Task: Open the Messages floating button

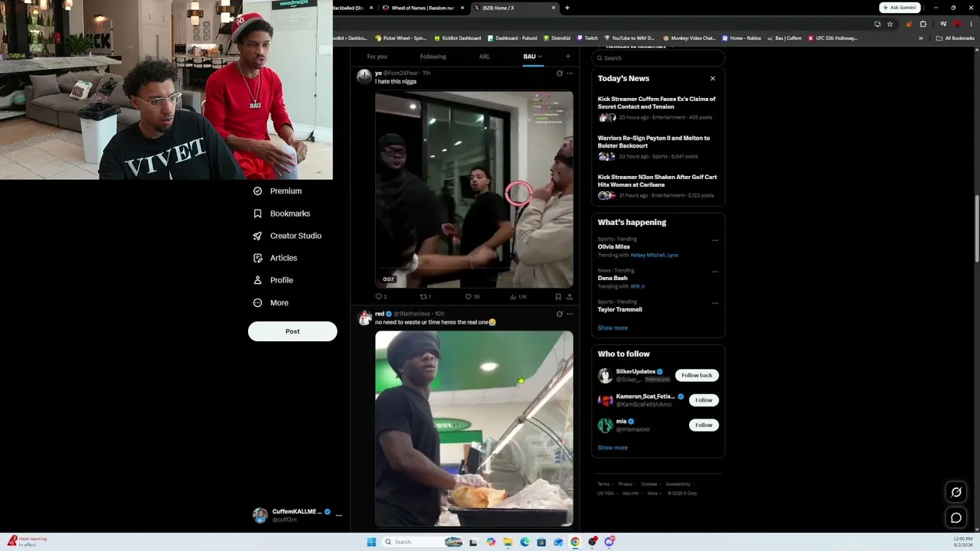Action: (x=956, y=518)
